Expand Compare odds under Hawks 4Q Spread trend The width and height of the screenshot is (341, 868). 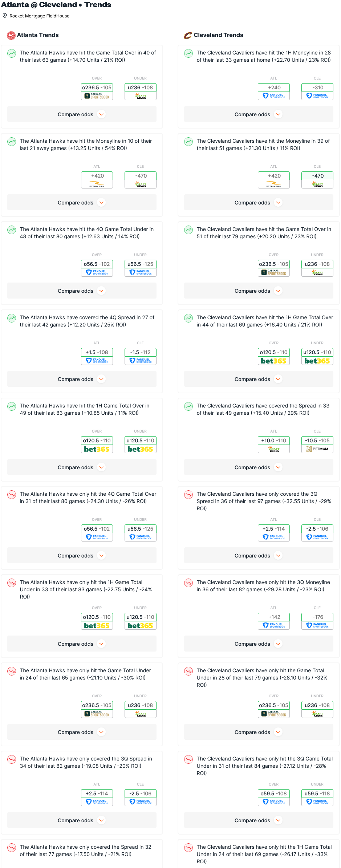(x=82, y=379)
